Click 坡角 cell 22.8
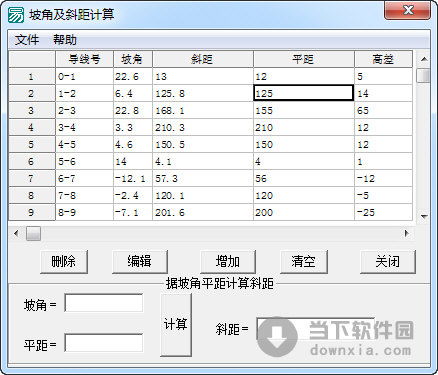 pyautogui.click(x=133, y=111)
